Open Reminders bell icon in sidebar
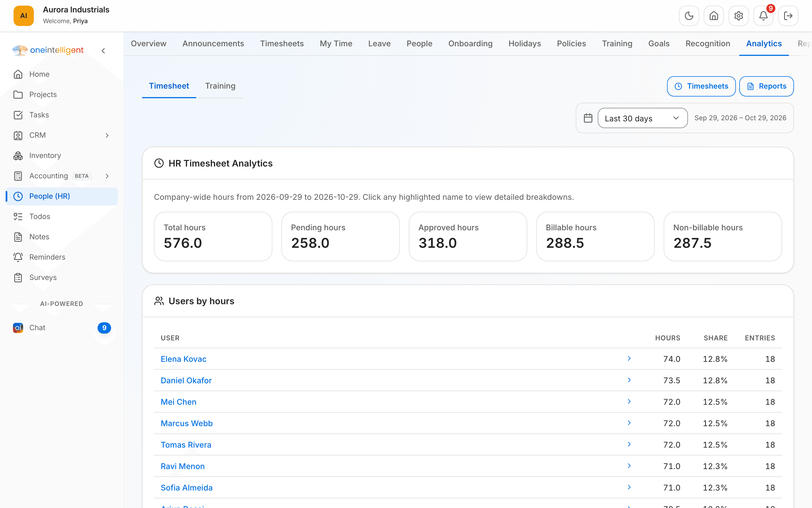The width and height of the screenshot is (812, 508). 18,257
